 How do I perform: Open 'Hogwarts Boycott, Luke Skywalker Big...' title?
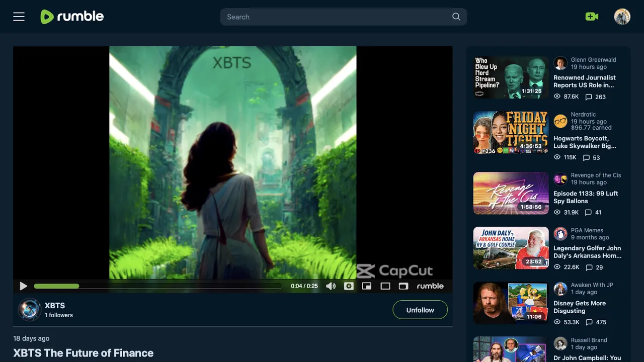585,142
